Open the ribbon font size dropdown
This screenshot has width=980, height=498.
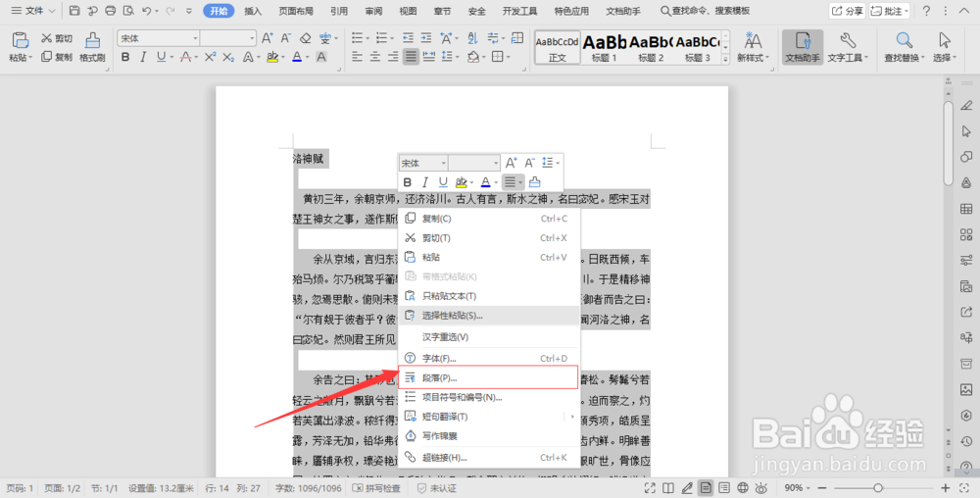click(x=252, y=38)
